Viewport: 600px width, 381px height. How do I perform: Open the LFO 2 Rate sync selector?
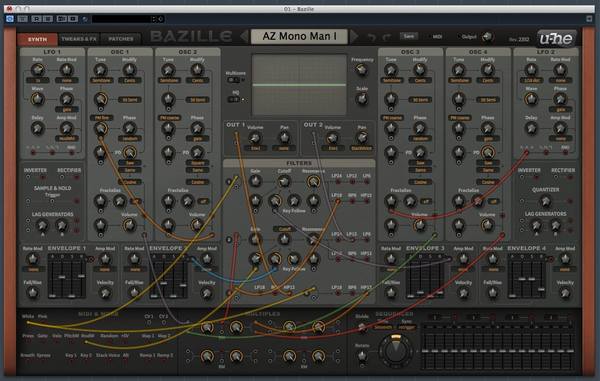[x=531, y=81]
